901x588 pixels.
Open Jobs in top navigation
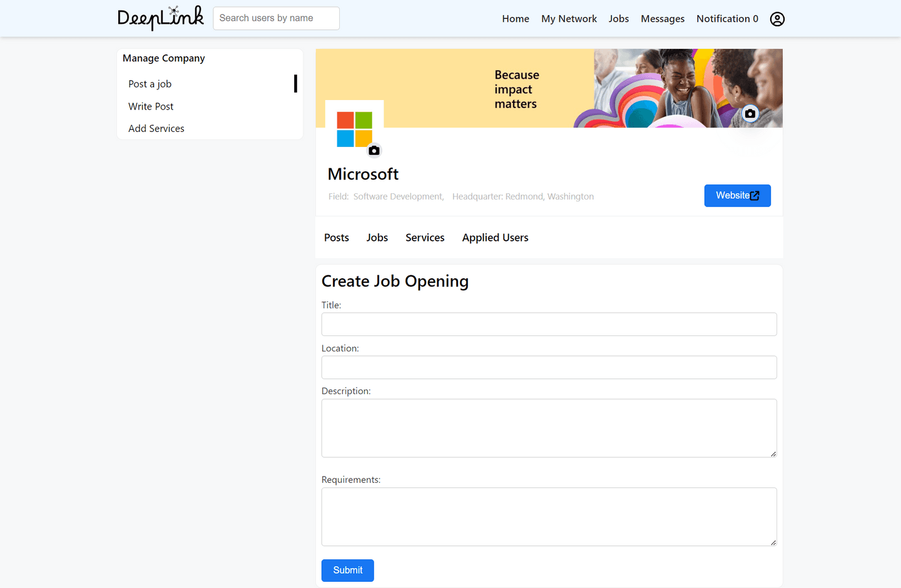619,19
